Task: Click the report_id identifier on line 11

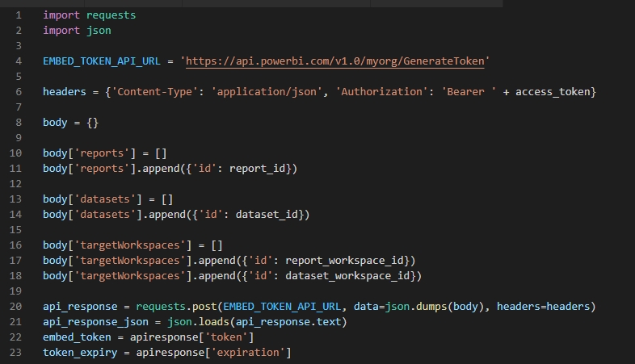Action: tap(257, 169)
